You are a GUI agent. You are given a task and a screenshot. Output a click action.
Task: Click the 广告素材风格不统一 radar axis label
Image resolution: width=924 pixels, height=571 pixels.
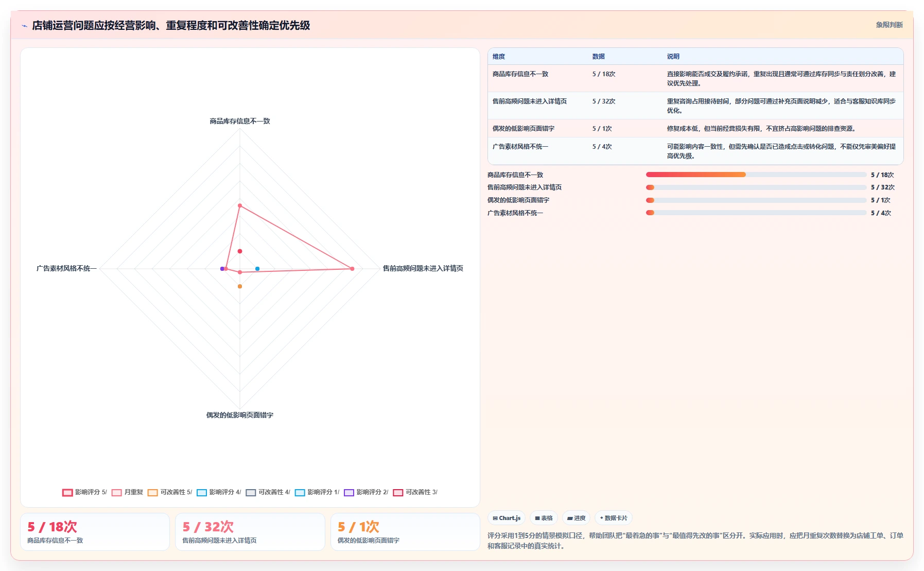(x=66, y=268)
